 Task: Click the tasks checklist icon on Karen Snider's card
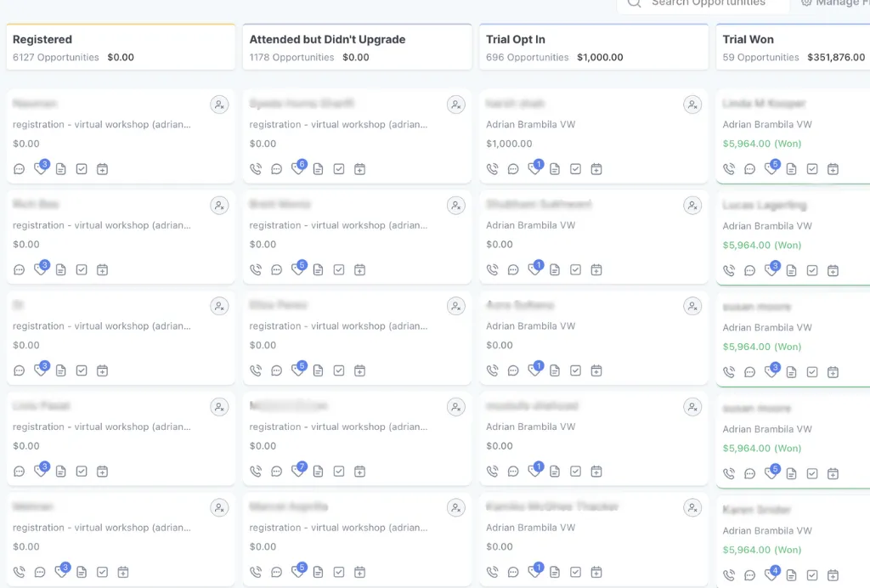coord(812,575)
